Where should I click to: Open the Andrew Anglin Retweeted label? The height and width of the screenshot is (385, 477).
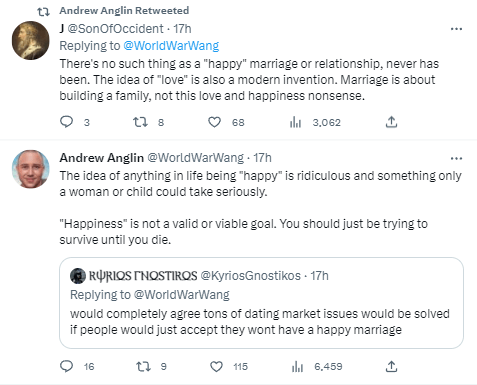click(x=124, y=11)
